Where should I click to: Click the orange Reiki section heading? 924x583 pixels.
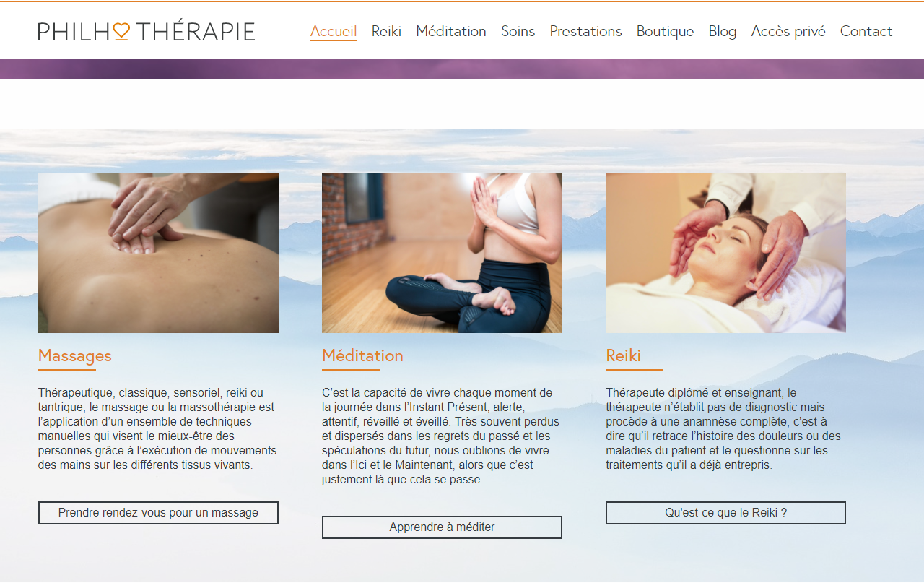[623, 355]
